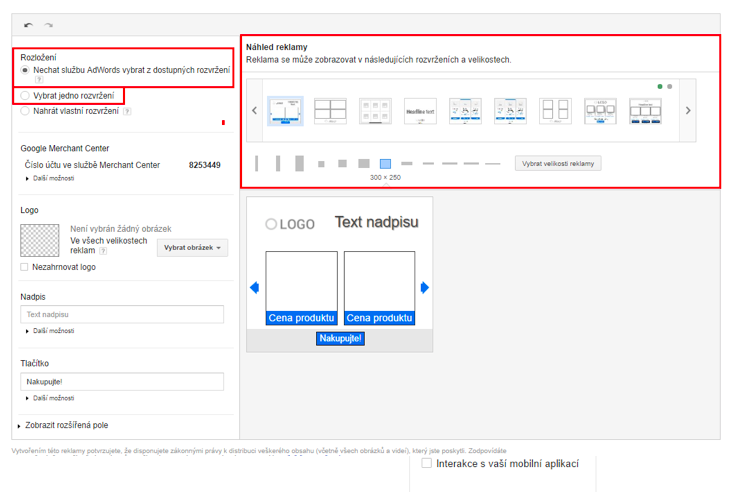Viewport: 730px width, 499px height.
Task: Click 'Text nadpisu' headline in ad preview
Action: click(x=377, y=222)
